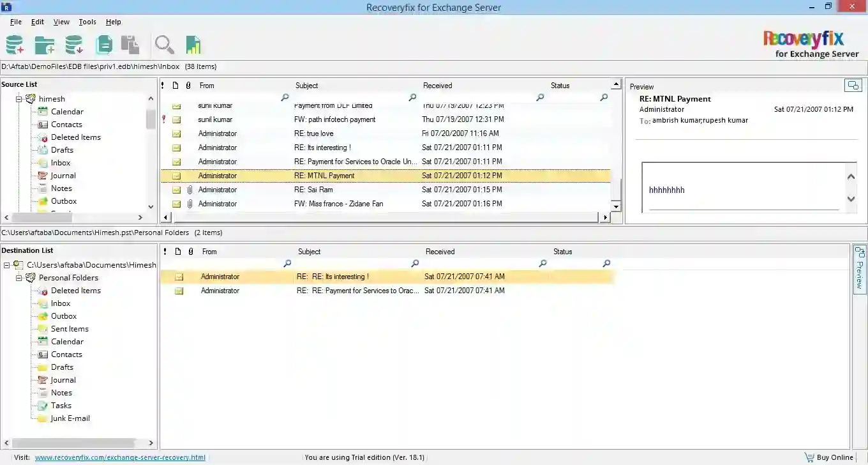Select the RE: MTNL Payment email row
Image resolution: width=868 pixels, height=465 pixels.
click(385, 176)
